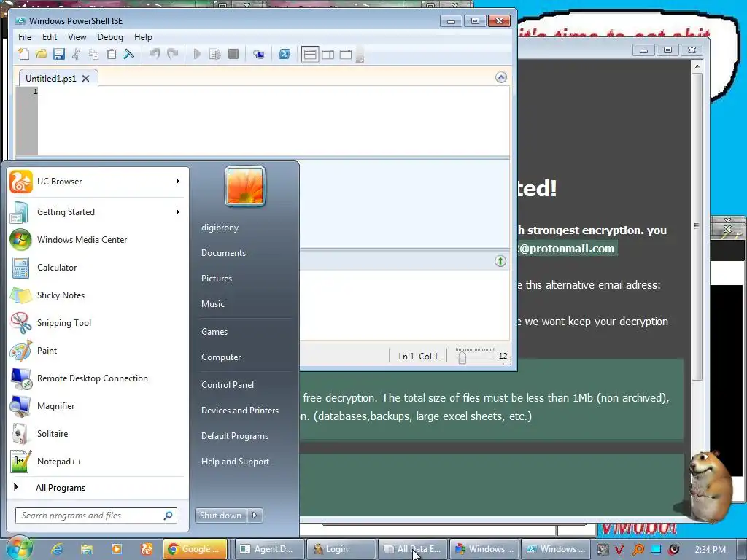This screenshot has width=747, height=560.
Task: Undo last edit in PowerShell ISE
Action: (155, 54)
